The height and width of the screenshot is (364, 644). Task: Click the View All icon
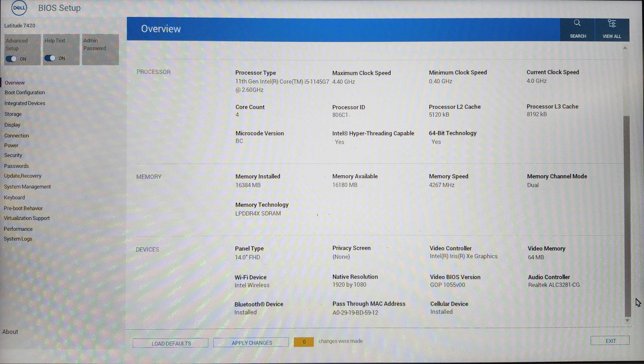pyautogui.click(x=612, y=23)
